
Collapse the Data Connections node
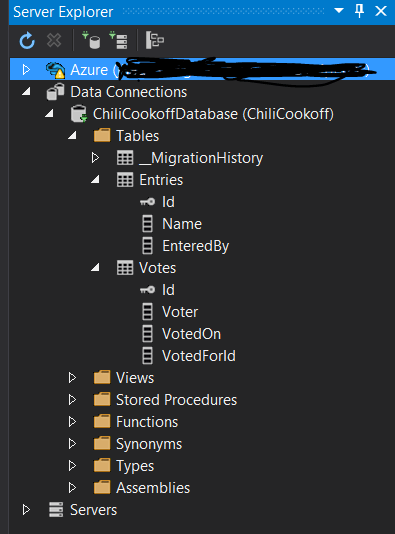click(x=26, y=92)
